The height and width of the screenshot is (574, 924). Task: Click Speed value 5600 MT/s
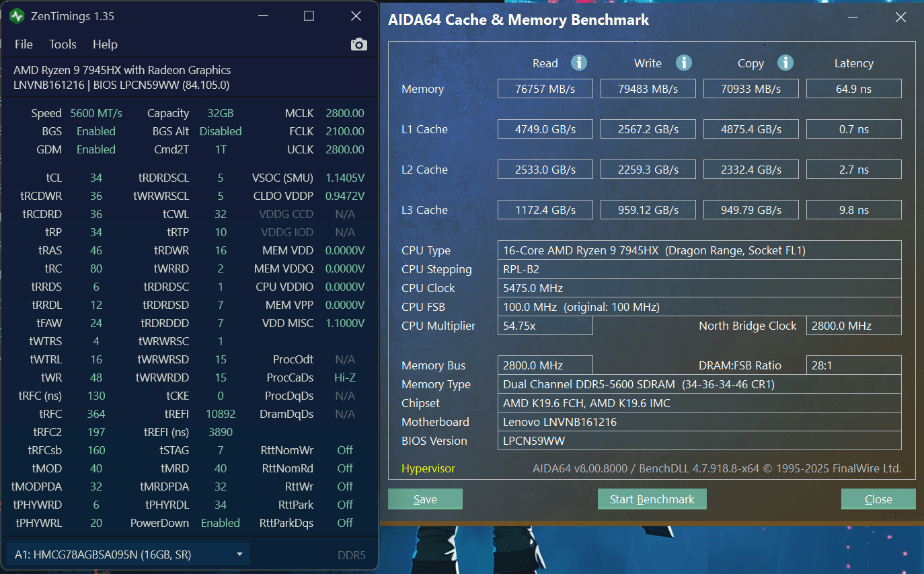point(96,113)
